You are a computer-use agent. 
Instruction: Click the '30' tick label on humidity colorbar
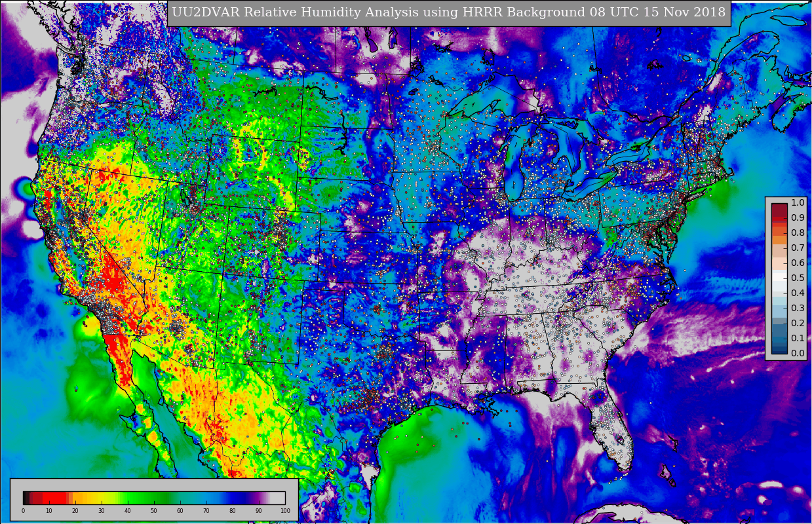tap(102, 511)
